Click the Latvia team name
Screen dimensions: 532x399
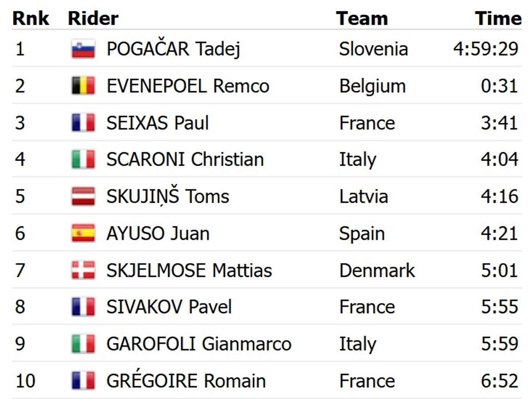pyautogui.click(x=364, y=197)
